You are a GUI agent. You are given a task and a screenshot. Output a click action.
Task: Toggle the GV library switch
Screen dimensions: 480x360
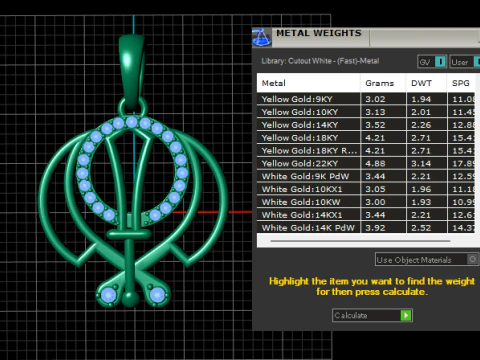(x=432, y=62)
